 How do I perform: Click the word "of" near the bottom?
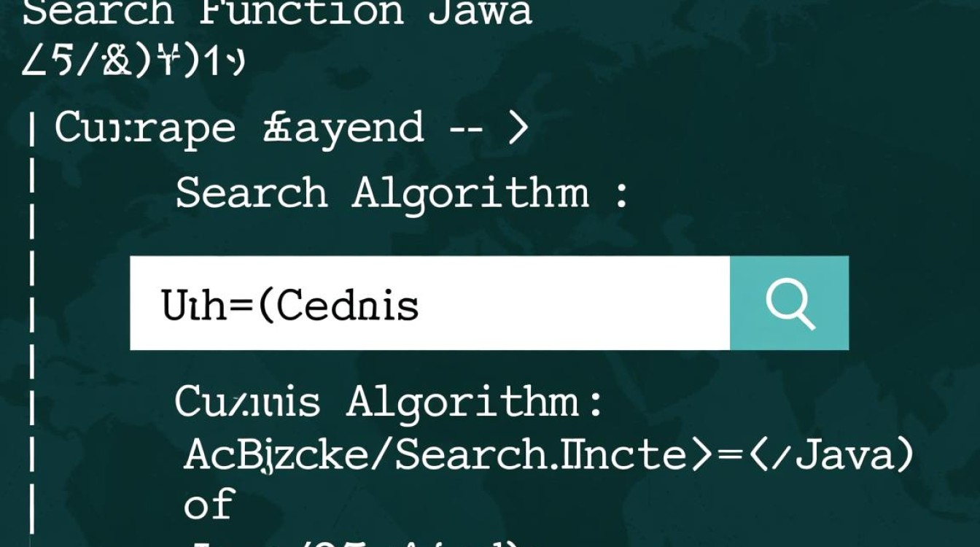coord(209,504)
